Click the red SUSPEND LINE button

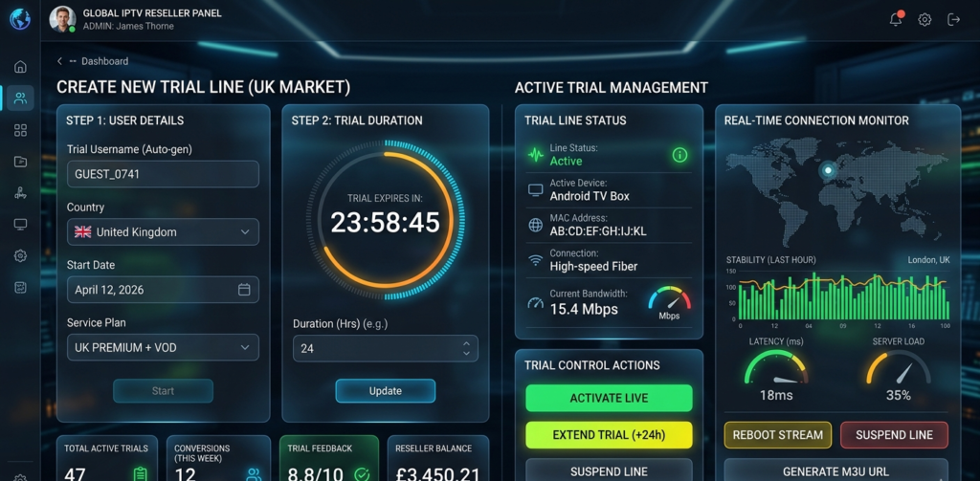(895, 435)
